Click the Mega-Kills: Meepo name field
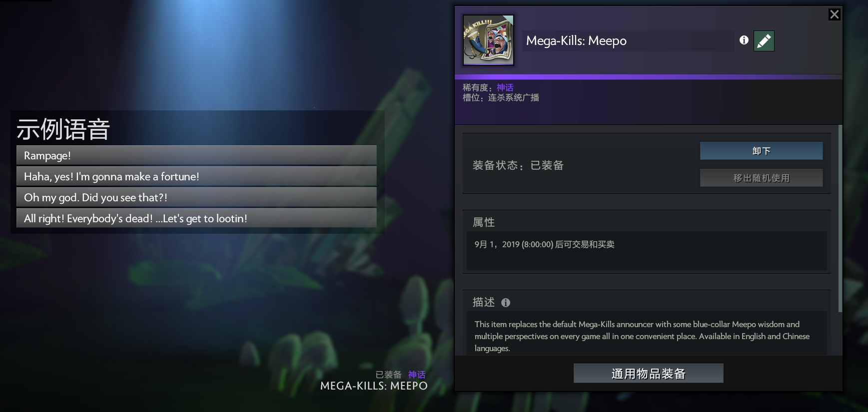Image resolution: width=868 pixels, height=412 pixels. (x=628, y=41)
